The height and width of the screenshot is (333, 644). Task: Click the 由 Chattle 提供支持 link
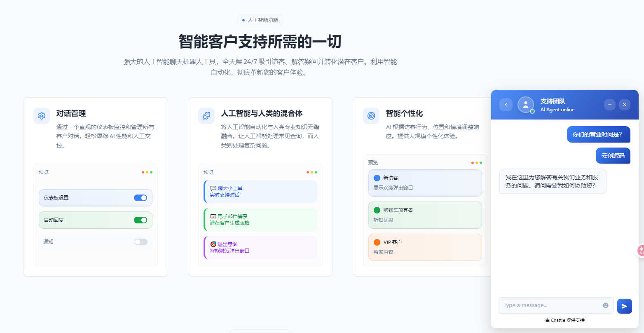click(565, 320)
